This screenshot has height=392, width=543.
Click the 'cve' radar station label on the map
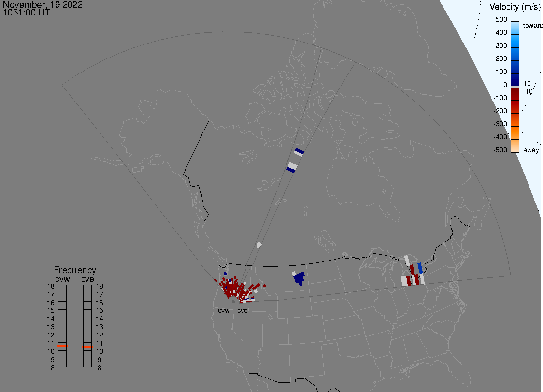(242, 310)
